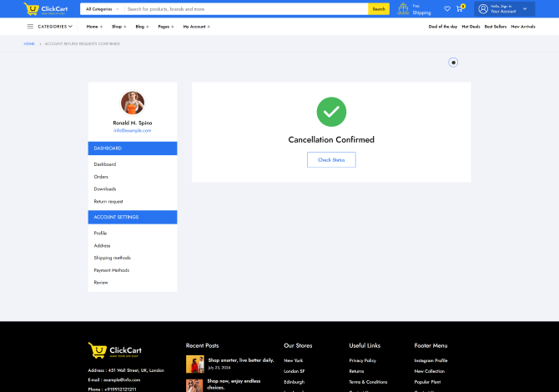Screen dimensions: 559x392
Task: Click the Hot Deals link
Action: 471,27
